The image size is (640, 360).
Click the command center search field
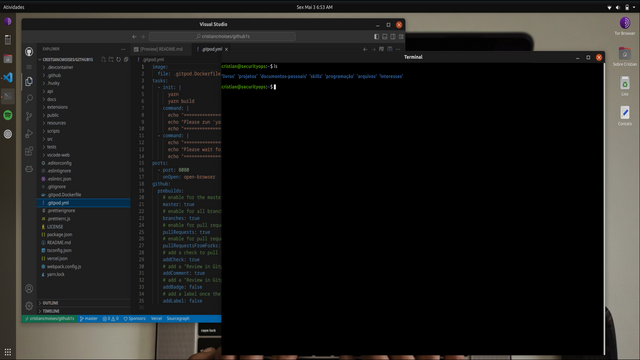222,36
